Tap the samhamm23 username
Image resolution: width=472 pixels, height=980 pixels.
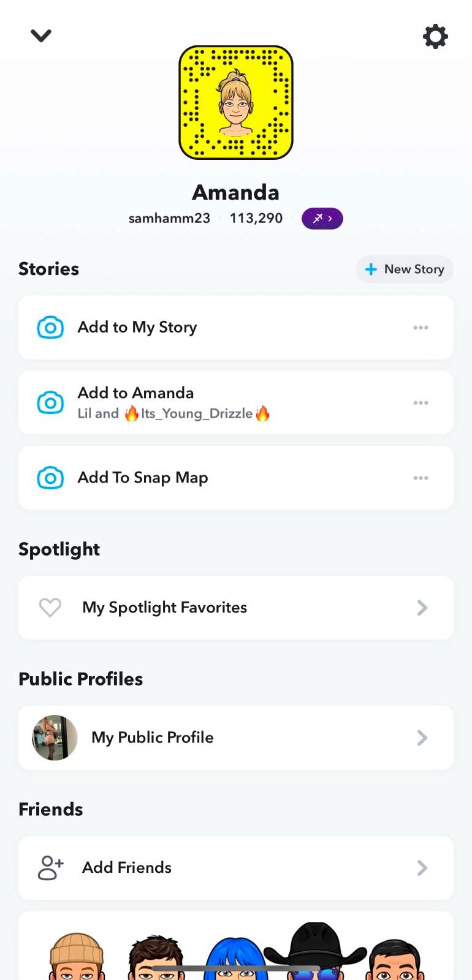point(169,219)
